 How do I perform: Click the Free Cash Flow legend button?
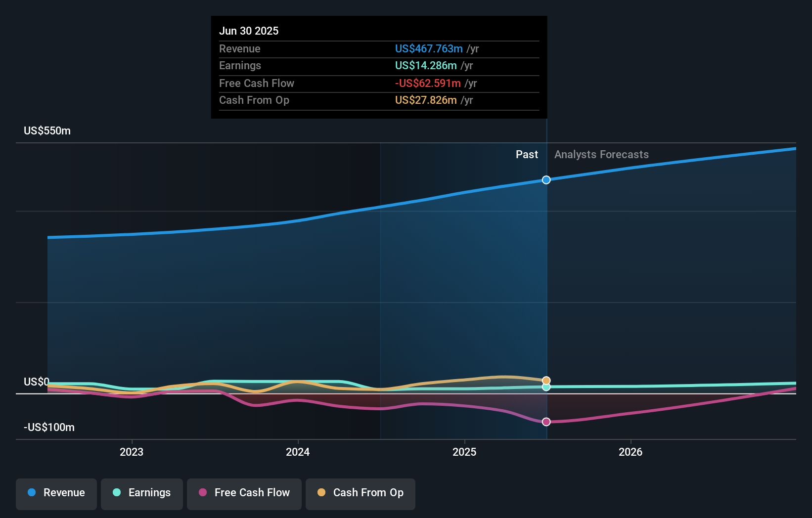click(x=244, y=494)
